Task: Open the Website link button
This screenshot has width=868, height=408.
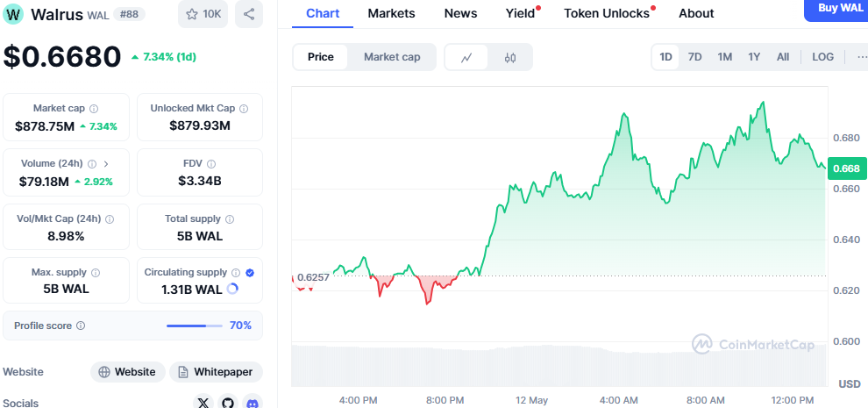Action: pyautogui.click(x=128, y=372)
